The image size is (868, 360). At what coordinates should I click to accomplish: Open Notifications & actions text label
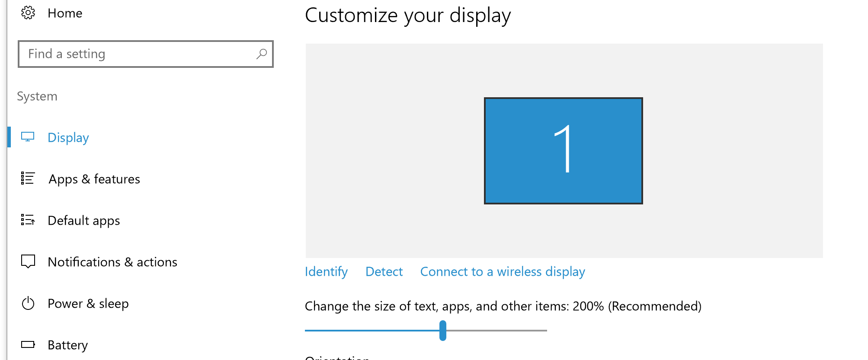pyautogui.click(x=112, y=262)
